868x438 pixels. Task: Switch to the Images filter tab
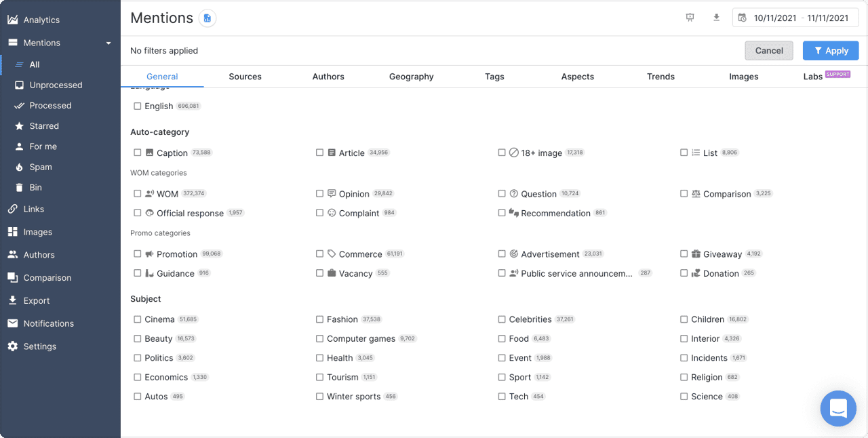tap(744, 77)
